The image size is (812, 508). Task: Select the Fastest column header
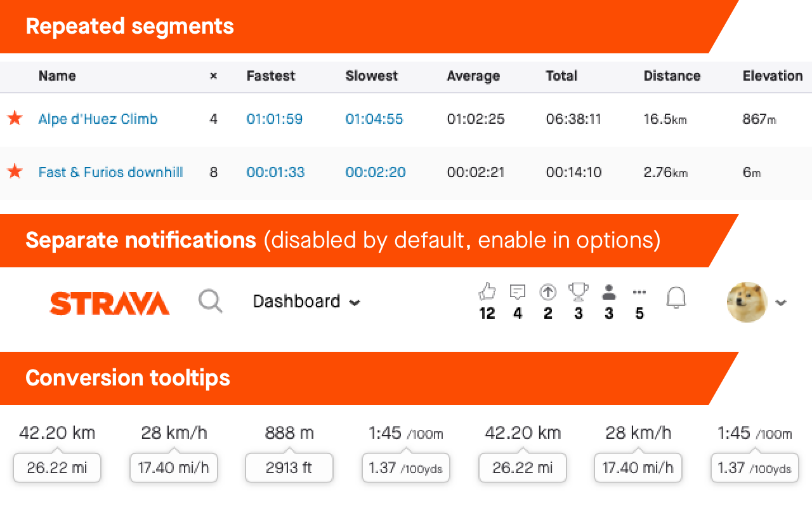click(271, 76)
